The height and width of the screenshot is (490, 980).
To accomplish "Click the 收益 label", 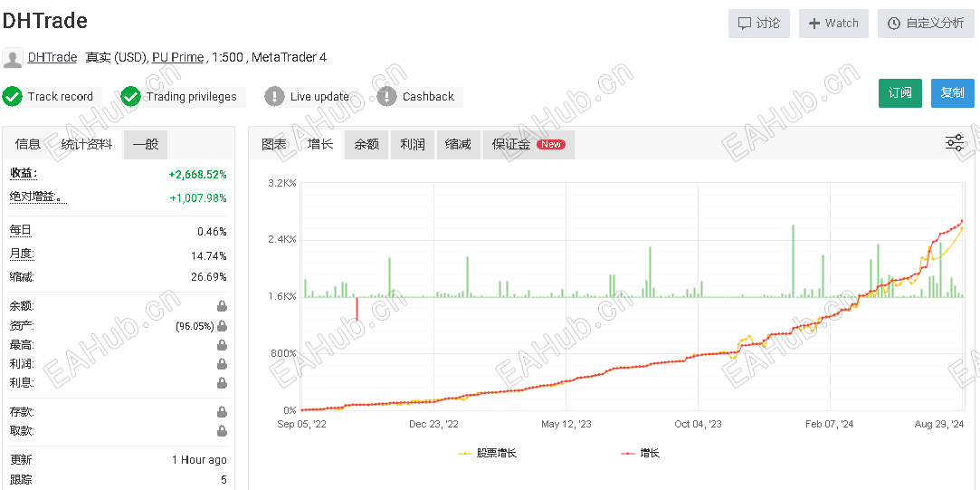I will pyautogui.click(x=24, y=173).
